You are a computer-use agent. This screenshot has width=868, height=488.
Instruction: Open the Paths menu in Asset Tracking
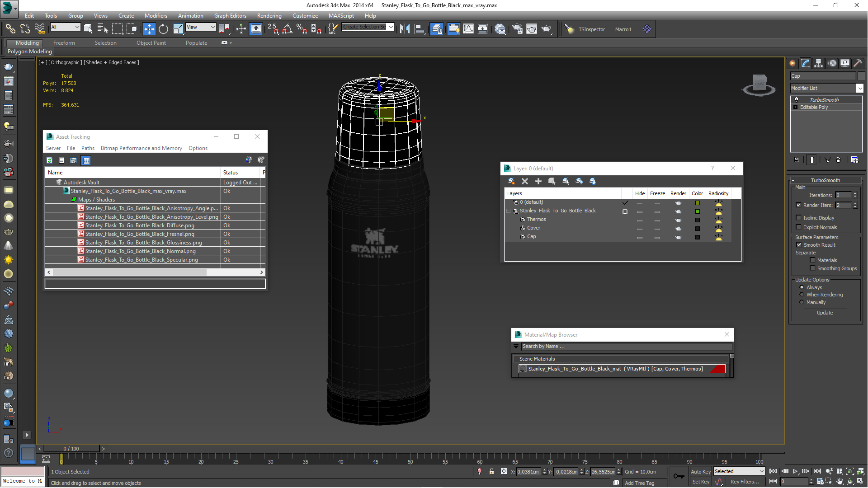pos(88,148)
